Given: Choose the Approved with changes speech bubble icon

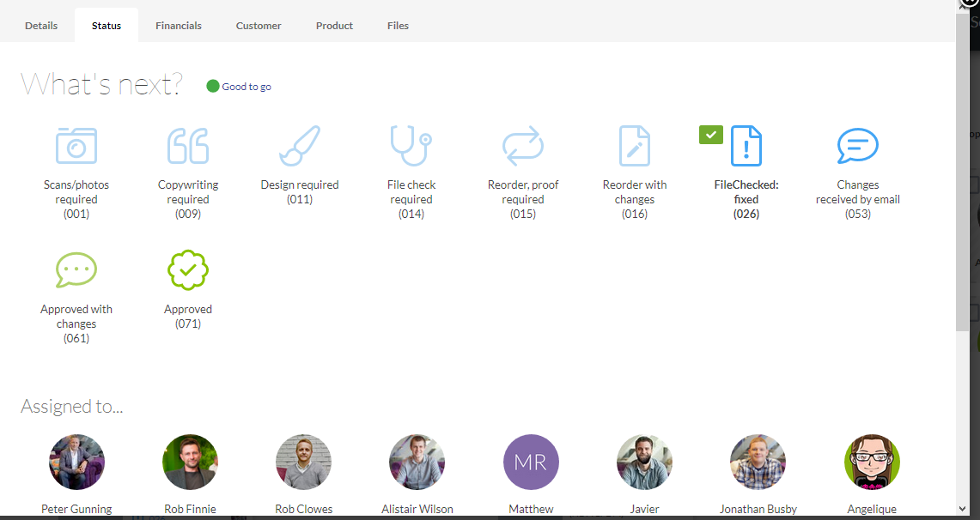Looking at the screenshot, I should point(76,270).
